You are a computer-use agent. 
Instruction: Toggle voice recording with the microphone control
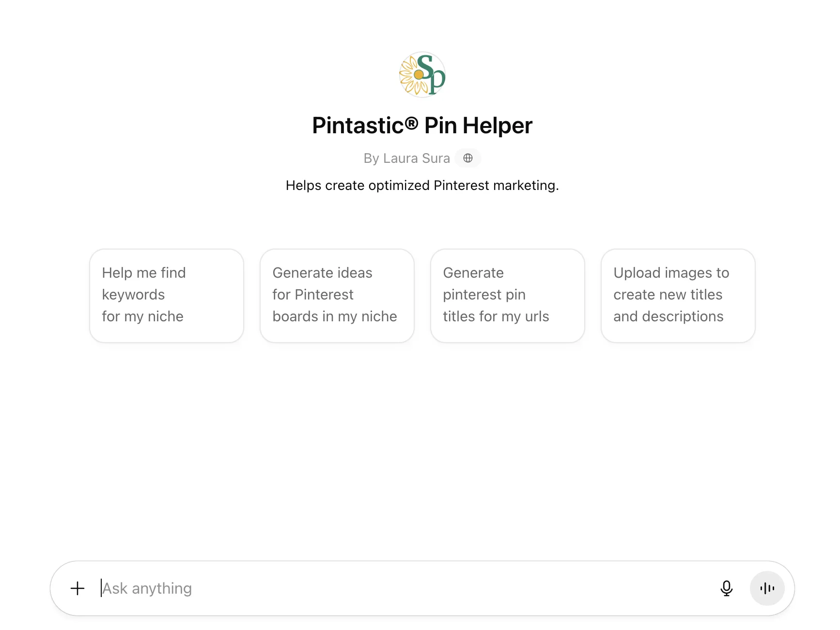[726, 588]
